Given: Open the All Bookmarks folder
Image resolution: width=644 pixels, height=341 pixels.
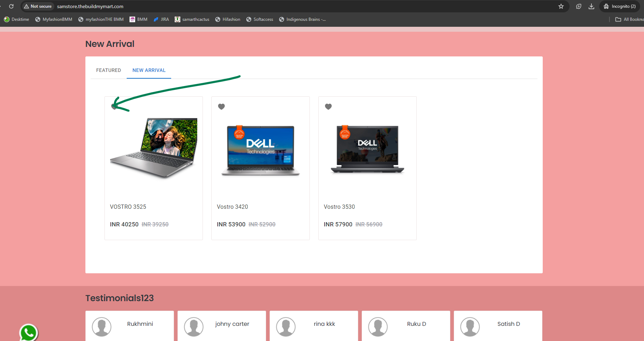Looking at the screenshot, I should [630, 19].
